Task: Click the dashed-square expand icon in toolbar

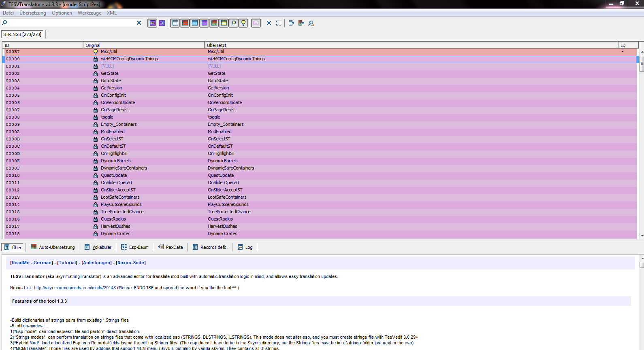Action: pyautogui.click(x=279, y=23)
